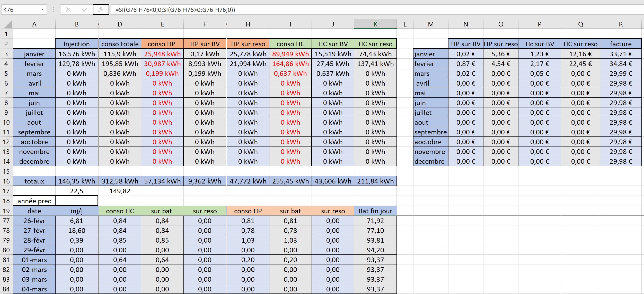Image resolution: width=644 pixels, height=294 pixels.
Task: Select the 'Bat fin jour' header cell
Action: coord(375,211)
